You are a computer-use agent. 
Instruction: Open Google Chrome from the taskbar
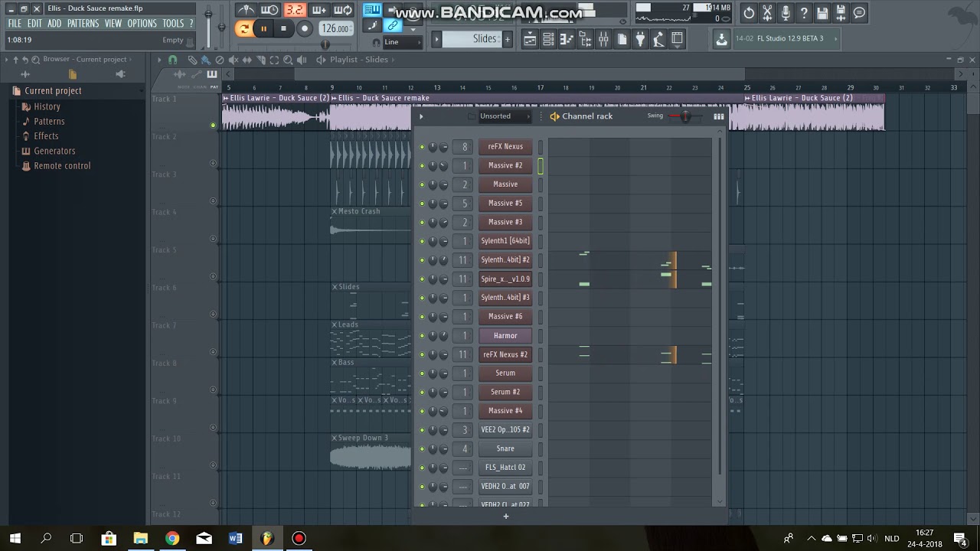point(172,539)
